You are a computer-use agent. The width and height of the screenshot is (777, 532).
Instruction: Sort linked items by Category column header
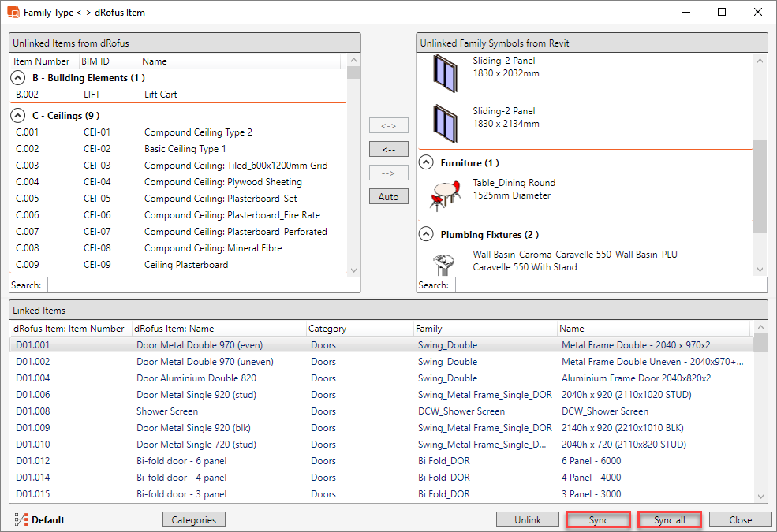327,328
